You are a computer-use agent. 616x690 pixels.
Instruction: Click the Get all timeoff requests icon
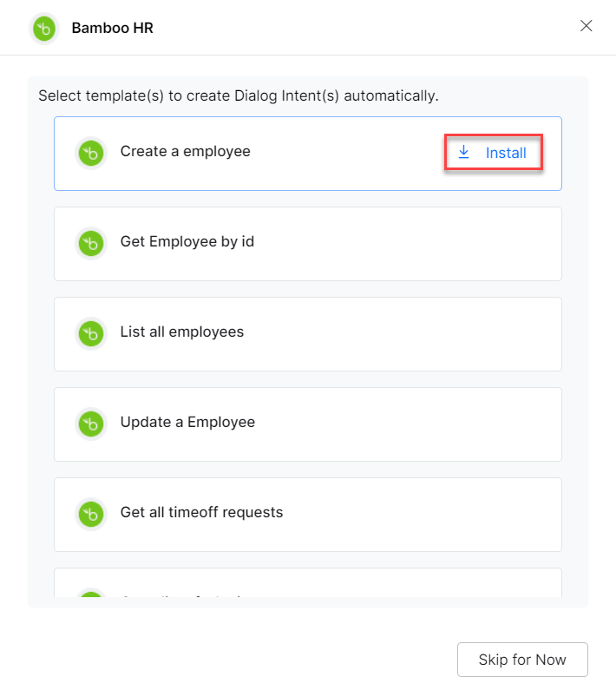click(x=90, y=514)
